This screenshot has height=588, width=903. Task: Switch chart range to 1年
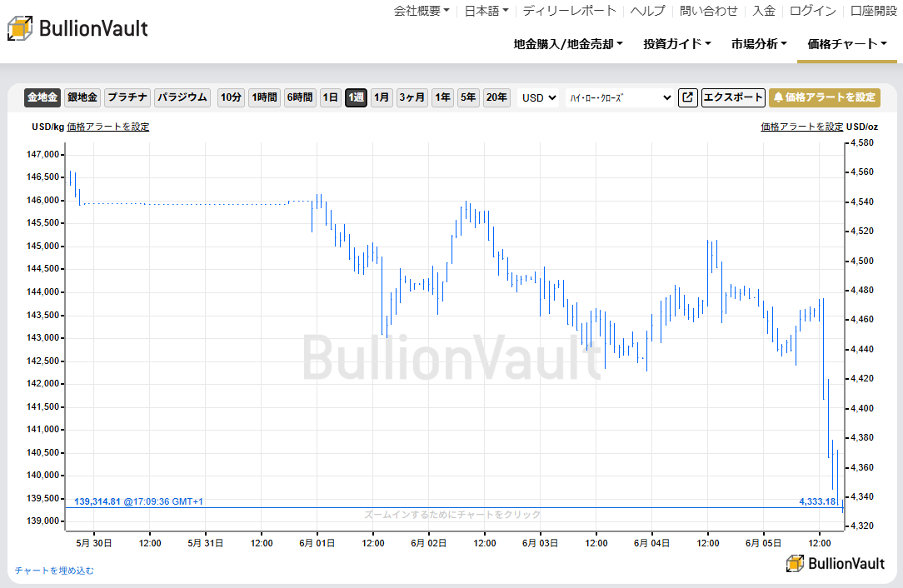(443, 97)
